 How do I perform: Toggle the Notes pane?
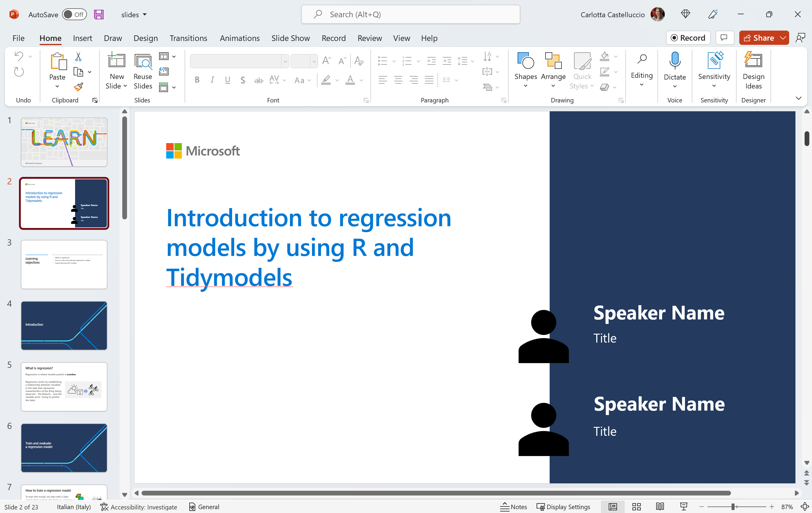click(513, 506)
